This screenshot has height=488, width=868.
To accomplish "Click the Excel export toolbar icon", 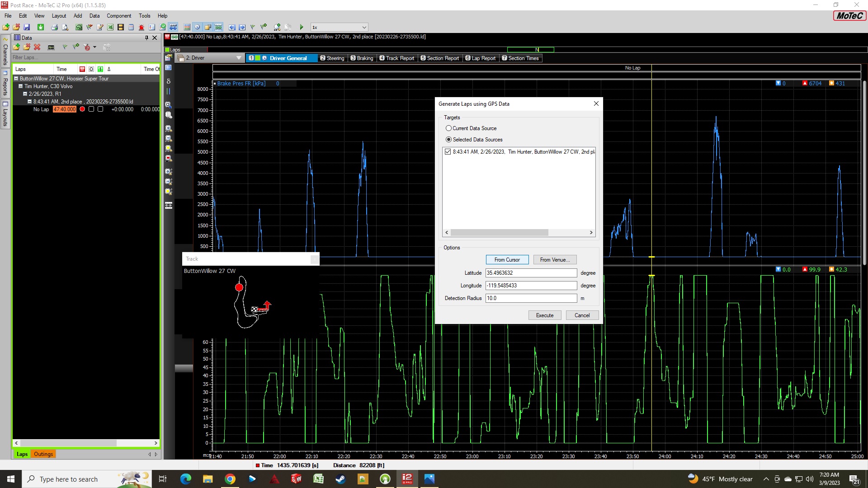I will 110,27.
